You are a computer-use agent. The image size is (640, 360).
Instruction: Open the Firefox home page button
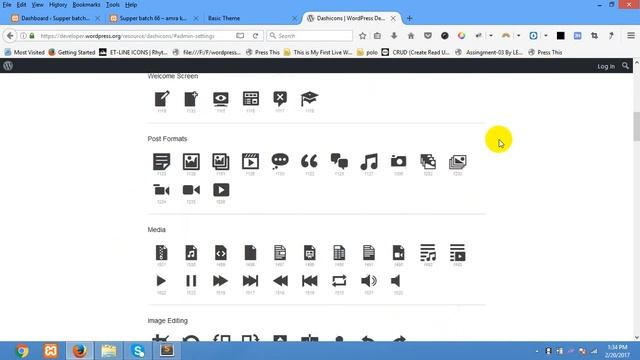411,36
